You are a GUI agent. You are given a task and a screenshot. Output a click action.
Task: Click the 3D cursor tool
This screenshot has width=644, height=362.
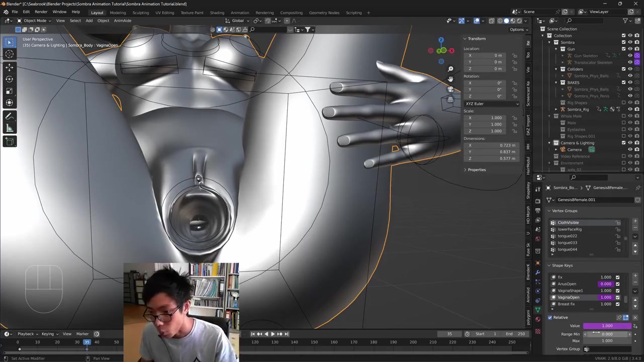coord(9,54)
